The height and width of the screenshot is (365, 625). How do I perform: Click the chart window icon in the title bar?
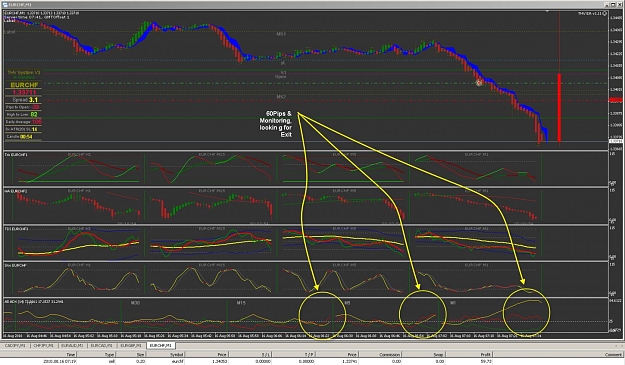coord(5,4)
